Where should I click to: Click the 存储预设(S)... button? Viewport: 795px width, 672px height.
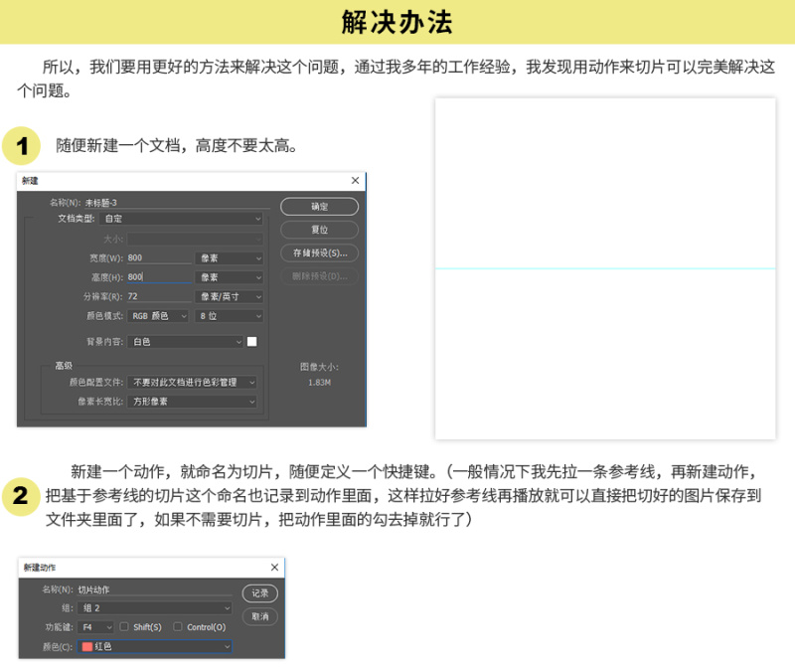tap(319, 252)
